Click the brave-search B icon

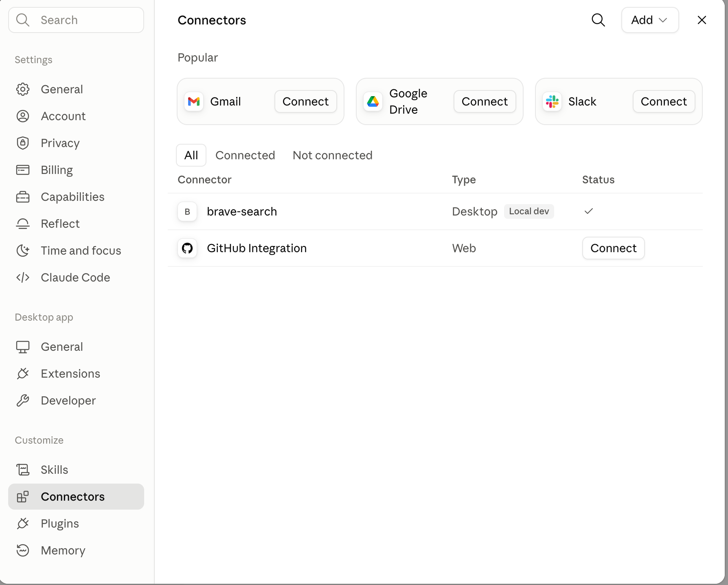click(187, 211)
